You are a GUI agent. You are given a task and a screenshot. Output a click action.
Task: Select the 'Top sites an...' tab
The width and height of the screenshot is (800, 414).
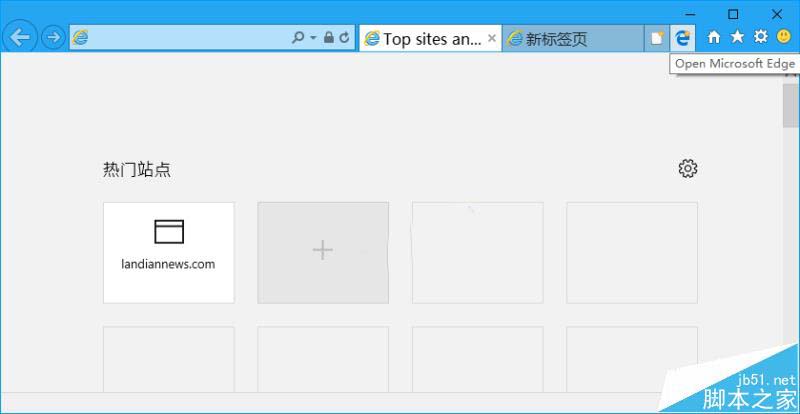(x=430, y=39)
